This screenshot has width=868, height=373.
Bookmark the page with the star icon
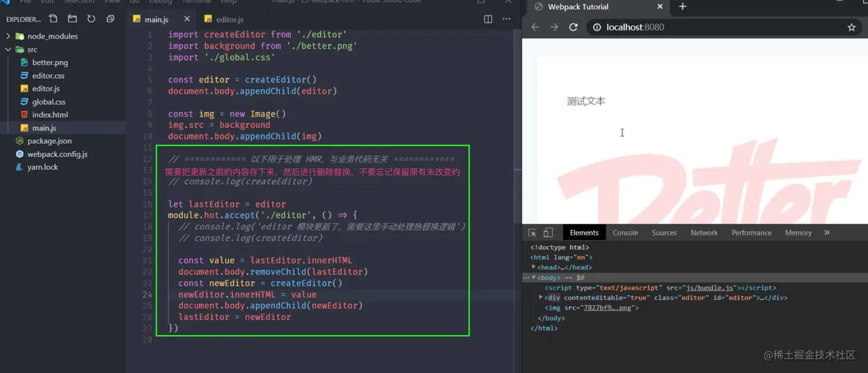click(x=851, y=27)
